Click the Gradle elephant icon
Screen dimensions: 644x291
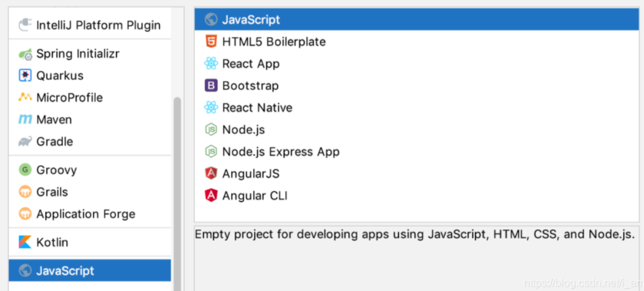tap(25, 142)
